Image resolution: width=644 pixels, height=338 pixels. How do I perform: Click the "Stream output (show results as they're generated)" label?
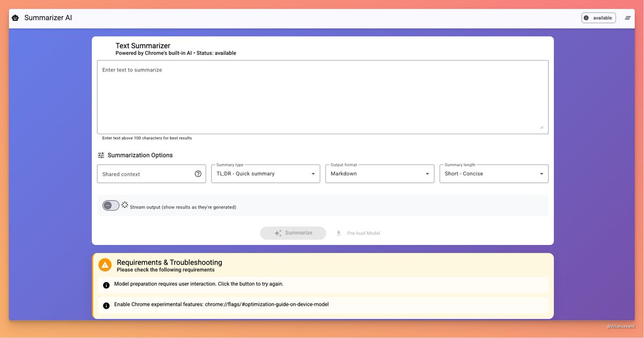[183, 207]
